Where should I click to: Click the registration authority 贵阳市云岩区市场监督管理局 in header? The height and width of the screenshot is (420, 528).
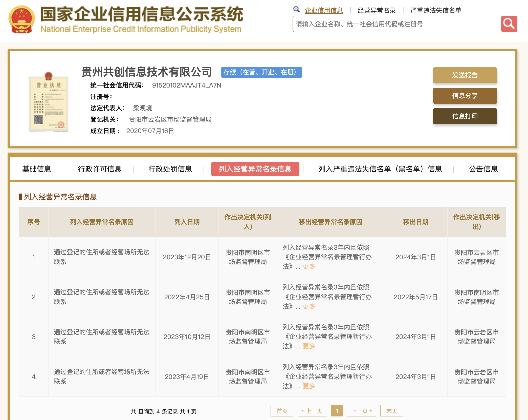click(170, 120)
